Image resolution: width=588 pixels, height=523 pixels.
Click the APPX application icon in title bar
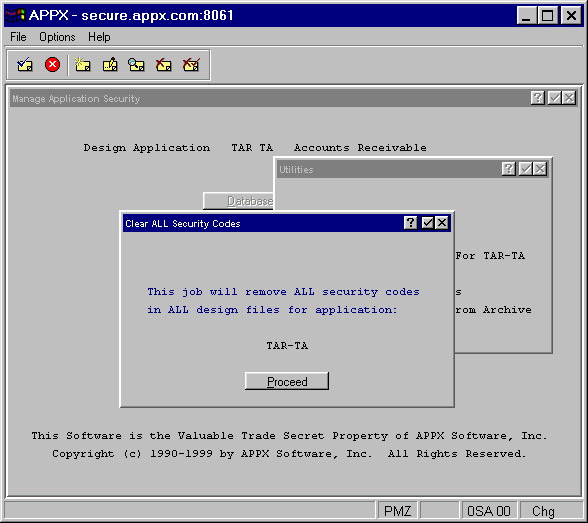pyautogui.click(x=15, y=15)
